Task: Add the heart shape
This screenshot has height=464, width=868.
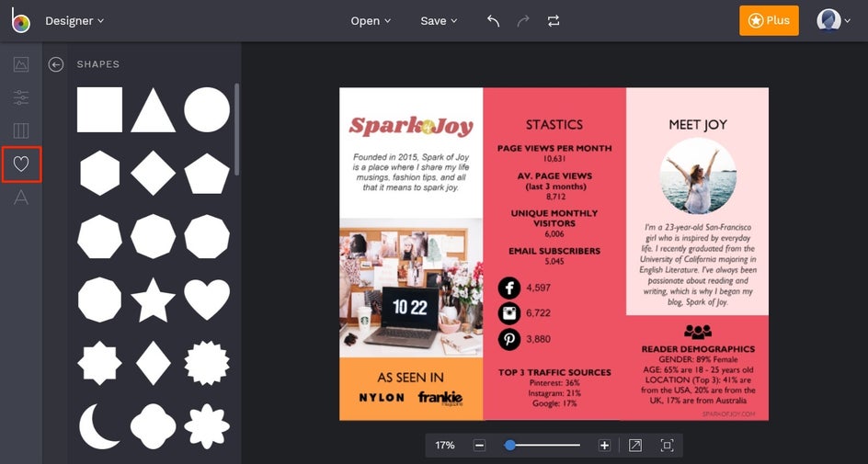Action: click(x=207, y=300)
